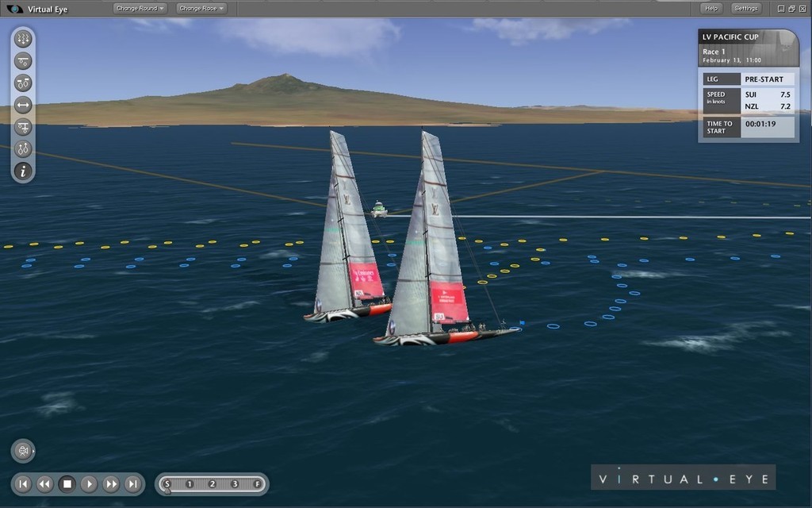Open the Change Round dropdown
Viewport: 812px width, 508px height.
tap(140, 8)
